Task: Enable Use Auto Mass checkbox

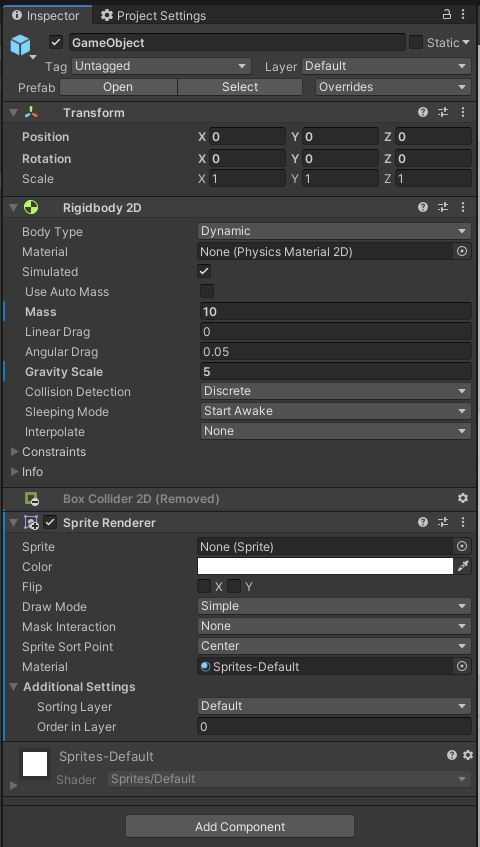Action: (207, 291)
